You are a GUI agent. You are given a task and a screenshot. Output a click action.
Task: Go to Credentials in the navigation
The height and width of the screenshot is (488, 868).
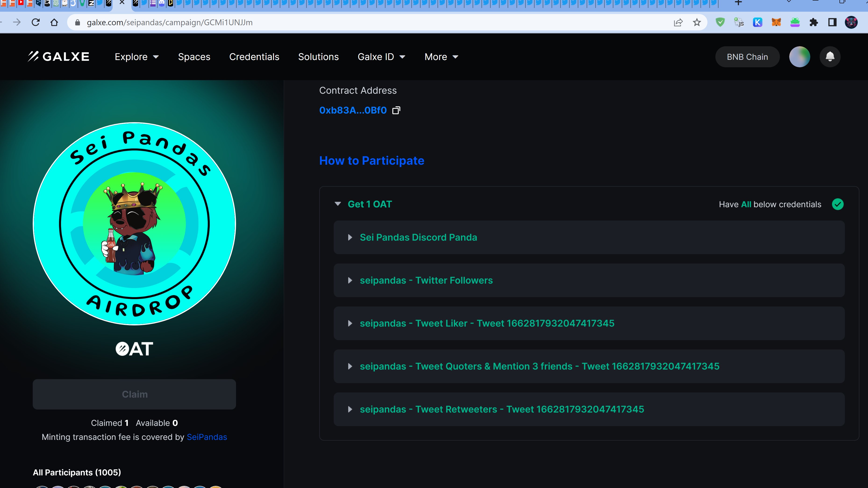tap(254, 57)
